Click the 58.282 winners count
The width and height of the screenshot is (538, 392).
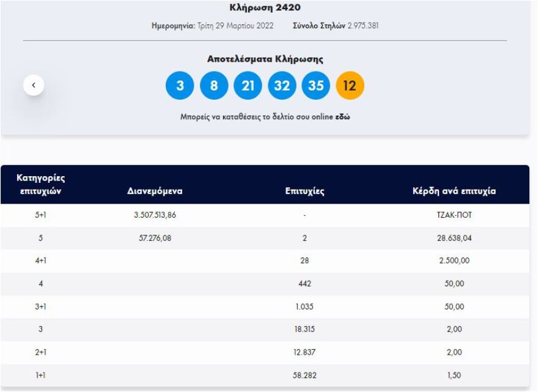[304, 375]
